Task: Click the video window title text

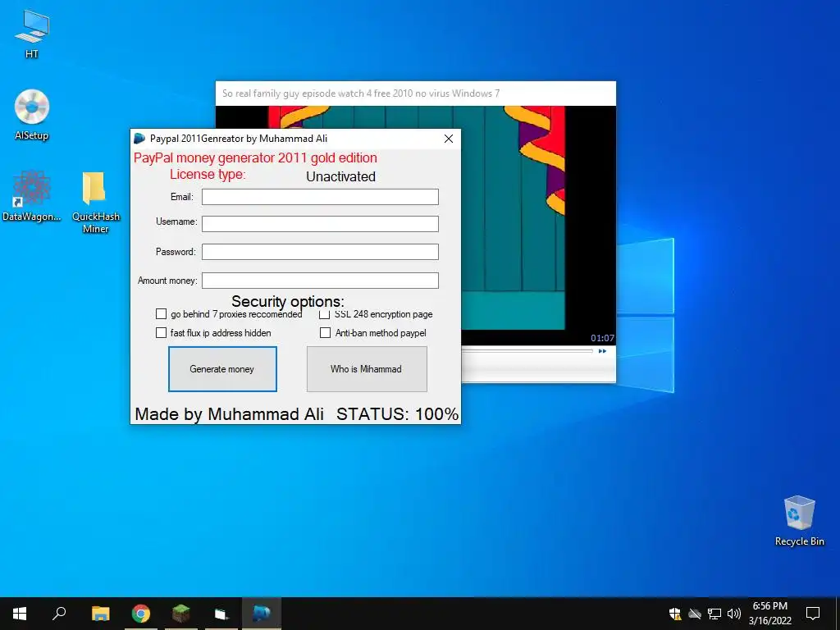Action: [361, 94]
